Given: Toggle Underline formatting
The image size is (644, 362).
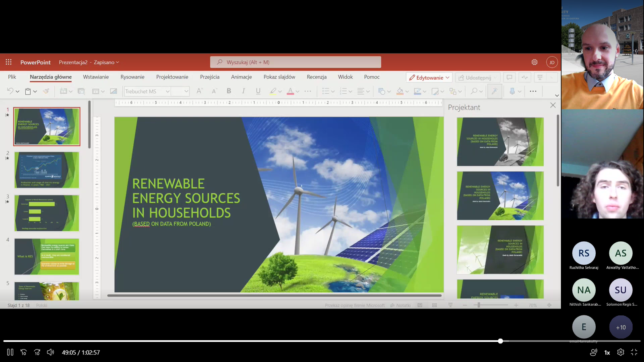Looking at the screenshot, I should point(258,91).
